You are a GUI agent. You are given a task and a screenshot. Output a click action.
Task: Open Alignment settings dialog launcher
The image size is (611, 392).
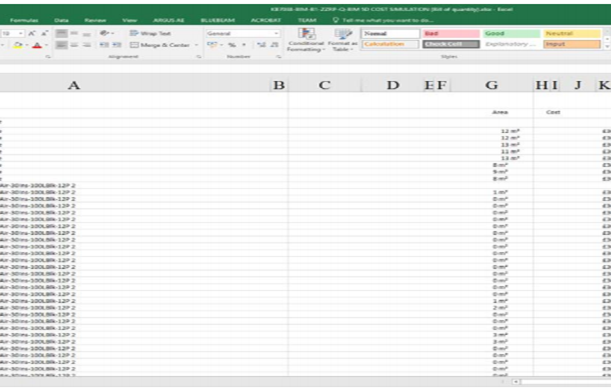tap(199, 57)
